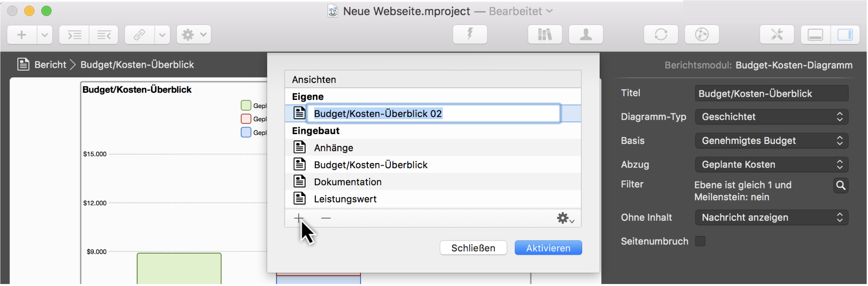Open the Ohne Inhalt dropdown for Nachricht anzeigen
Viewport: 868px width, 286px height.
771,217
